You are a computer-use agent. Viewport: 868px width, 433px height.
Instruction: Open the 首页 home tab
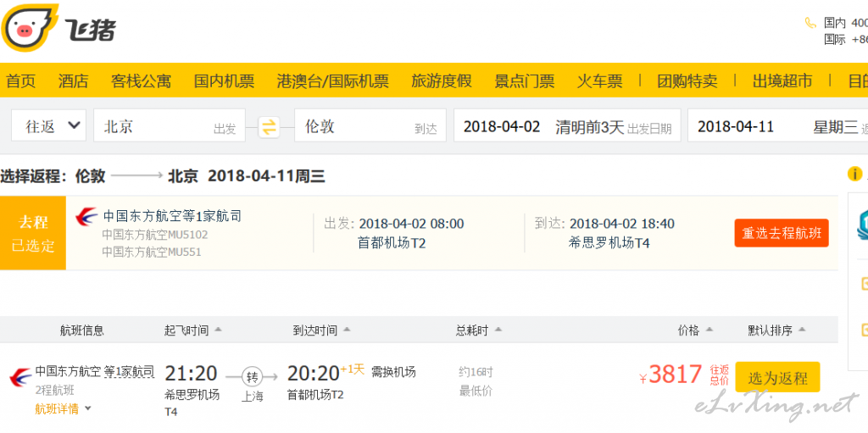(20, 80)
